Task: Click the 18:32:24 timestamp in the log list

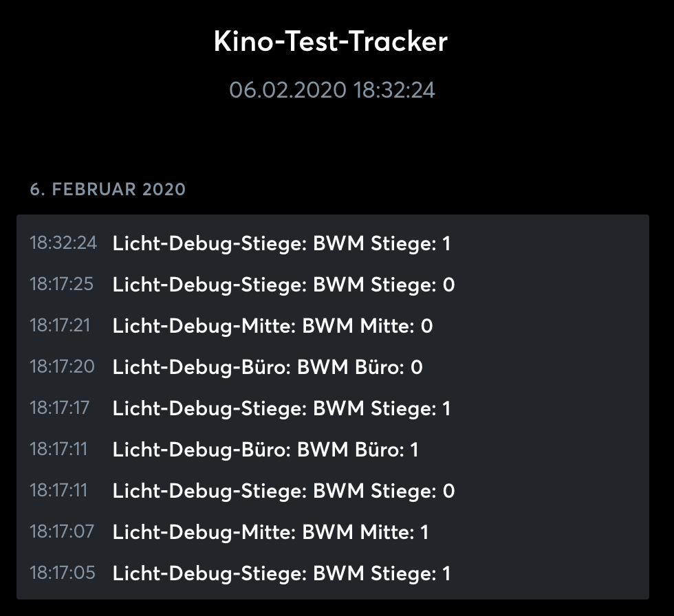Action: [x=63, y=243]
